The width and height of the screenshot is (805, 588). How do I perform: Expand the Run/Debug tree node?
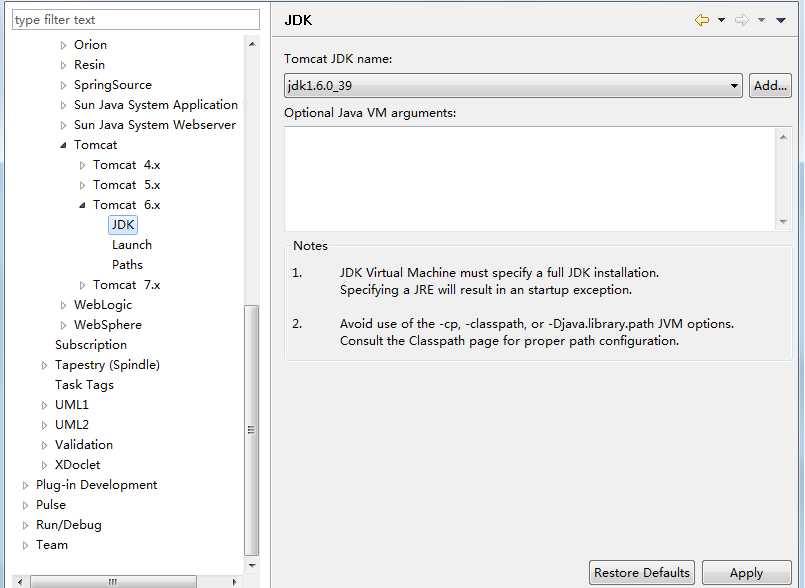pos(25,526)
